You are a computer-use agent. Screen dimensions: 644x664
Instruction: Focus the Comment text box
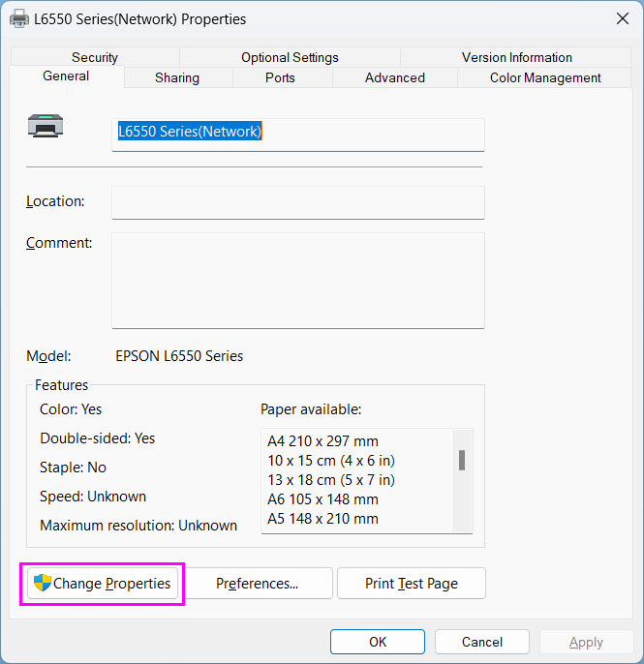[297, 280]
